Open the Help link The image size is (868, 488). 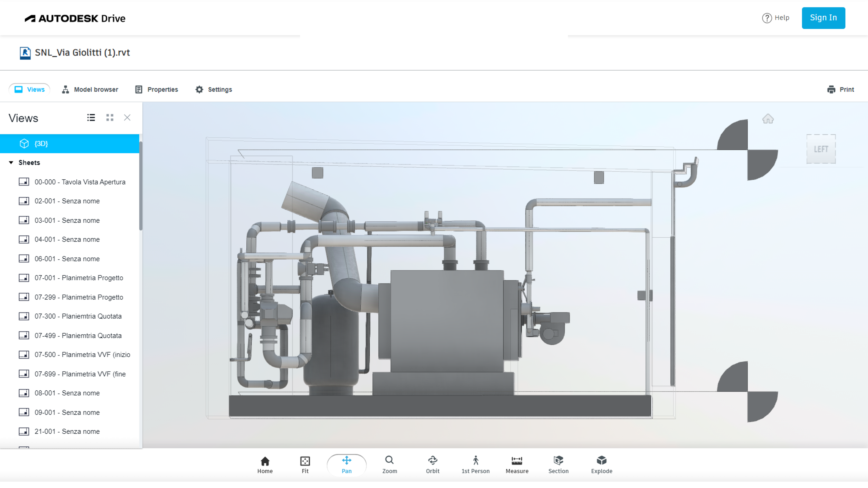tap(775, 18)
